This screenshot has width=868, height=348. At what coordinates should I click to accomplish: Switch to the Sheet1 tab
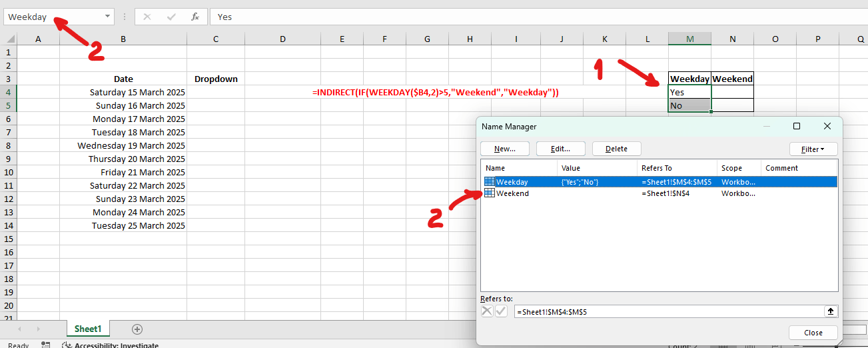tap(88, 329)
